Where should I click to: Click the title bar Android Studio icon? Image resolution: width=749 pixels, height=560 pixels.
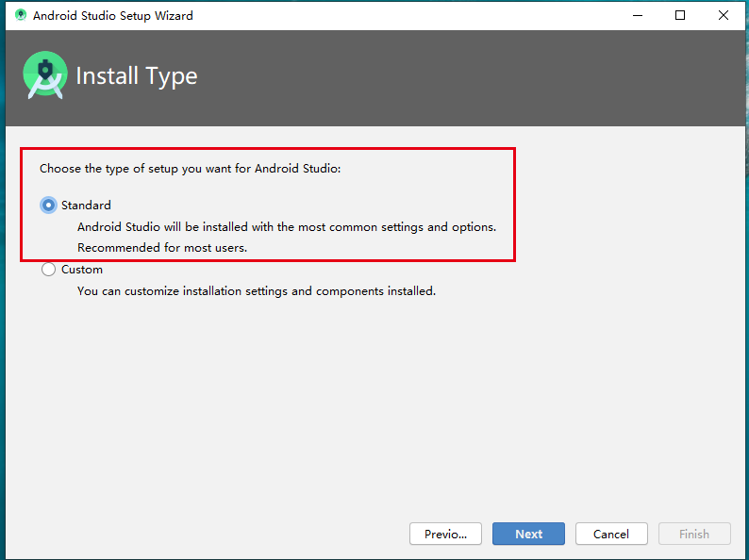[20, 15]
